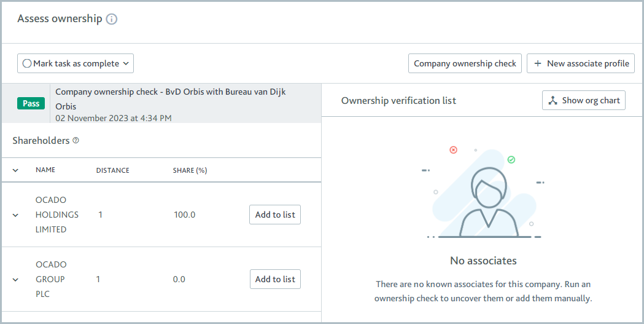Sort by the NAME column header
Viewport: 644px width, 324px height.
click(x=45, y=170)
